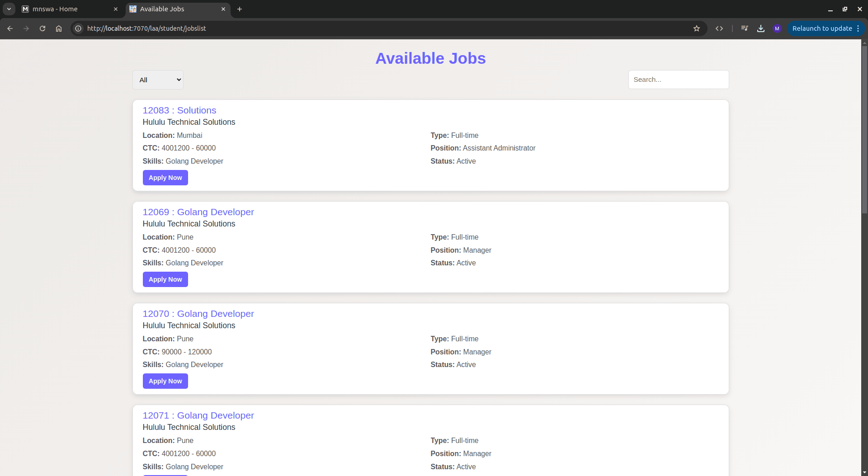Reload the current page
The image size is (868, 476).
(x=42, y=28)
